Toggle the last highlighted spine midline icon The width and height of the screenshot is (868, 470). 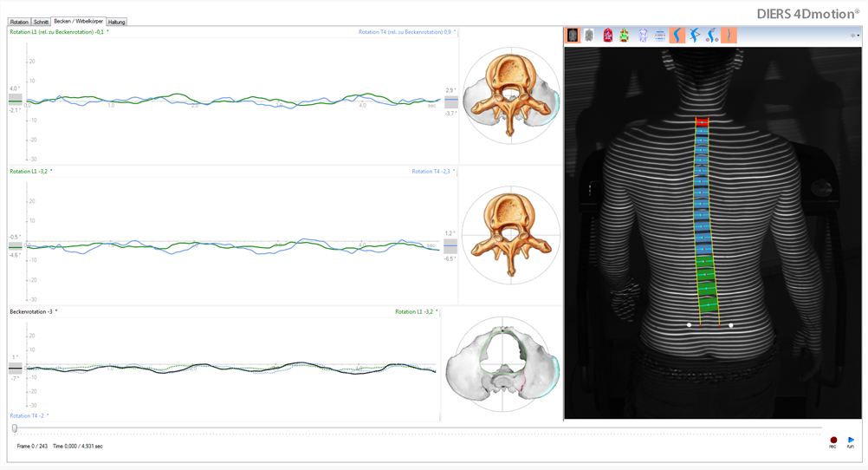coord(729,36)
